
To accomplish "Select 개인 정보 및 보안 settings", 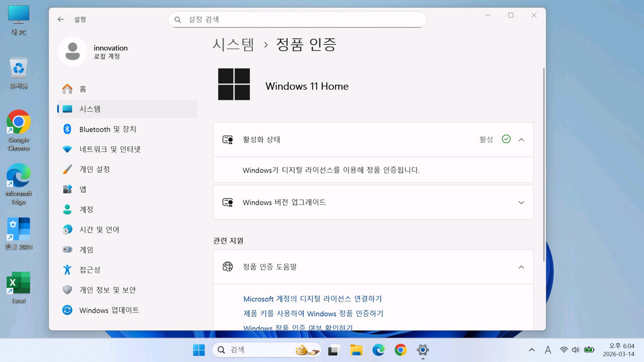I will (107, 290).
